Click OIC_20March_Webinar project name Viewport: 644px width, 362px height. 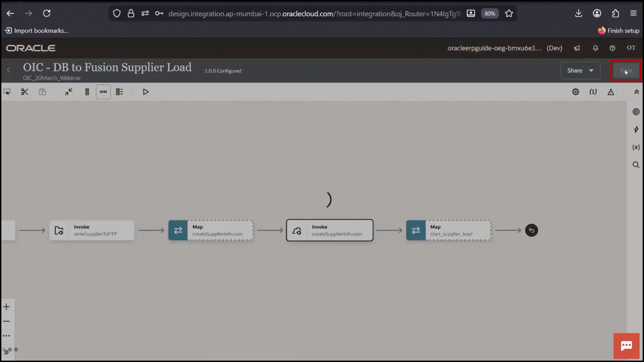tap(52, 78)
